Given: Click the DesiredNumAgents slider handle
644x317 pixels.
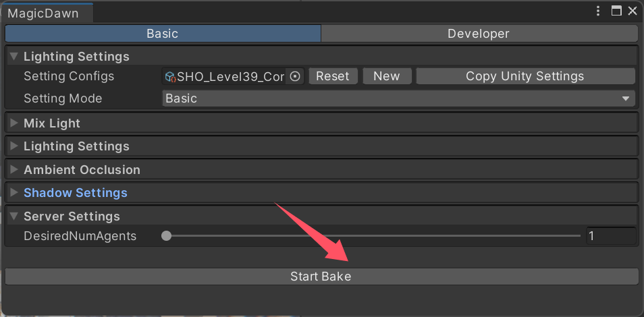Looking at the screenshot, I should click(x=167, y=236).
